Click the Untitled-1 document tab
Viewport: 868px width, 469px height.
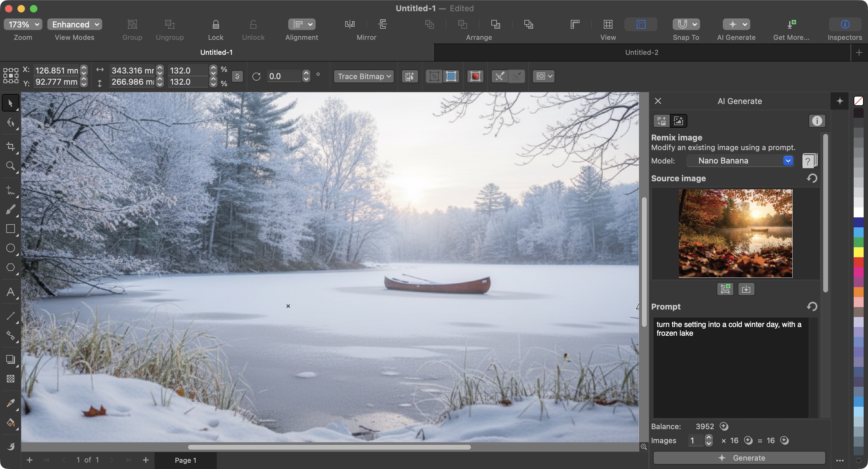pos(216,52)
